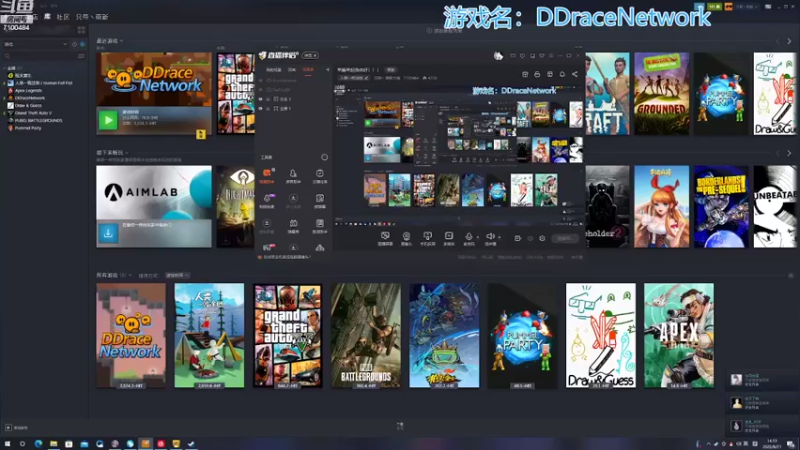
Task: Click the phone casting source icon
Action: pos(427,238)
